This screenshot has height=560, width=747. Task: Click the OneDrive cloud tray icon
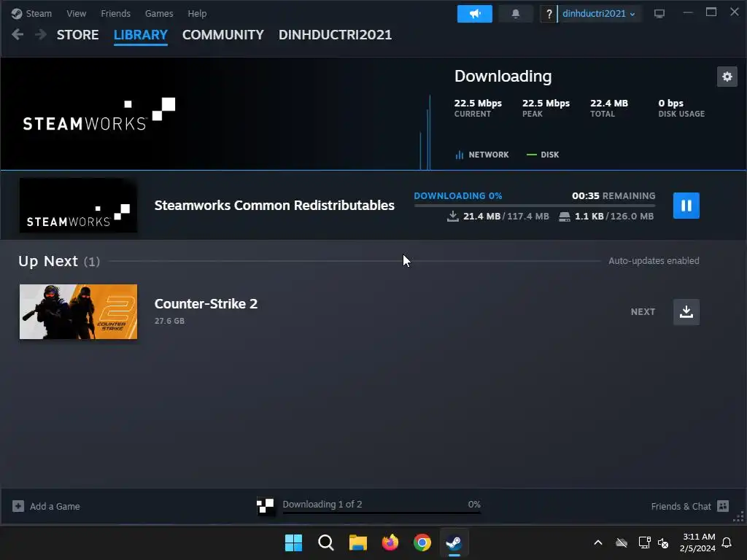pyautogui.click(x=622, y=542)
